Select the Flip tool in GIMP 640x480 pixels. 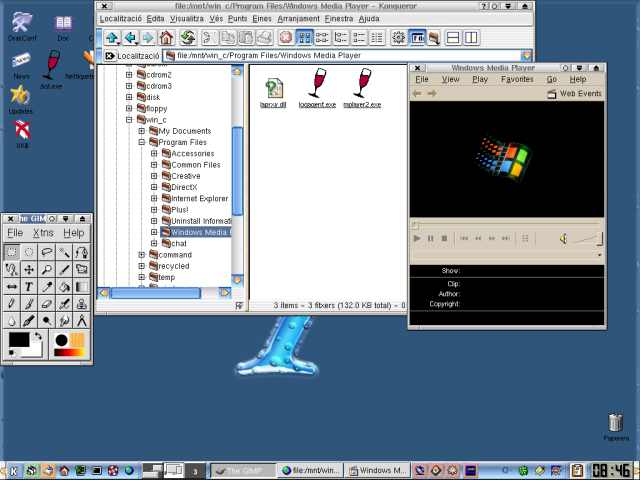[x=12, y=287]
